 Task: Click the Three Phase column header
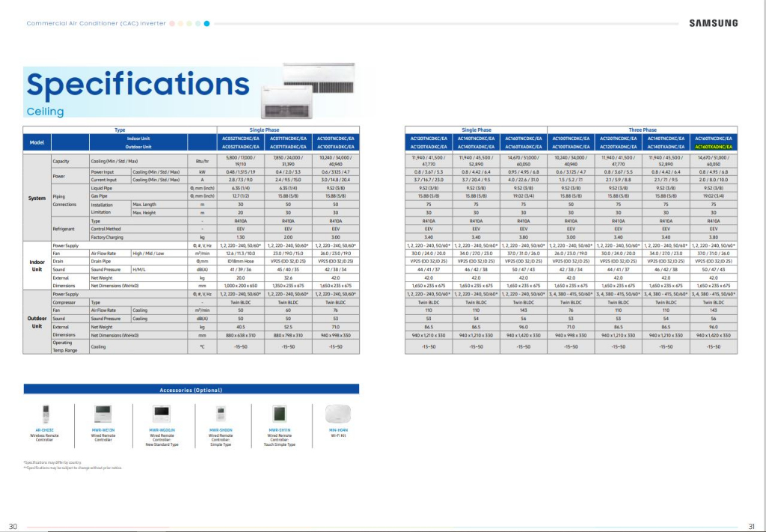643,130
